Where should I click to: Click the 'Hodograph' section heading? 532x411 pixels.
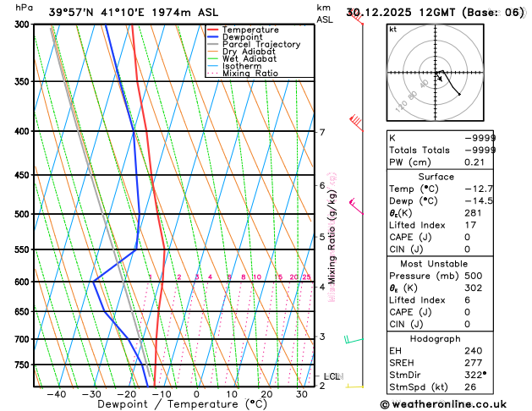(435, 338)
